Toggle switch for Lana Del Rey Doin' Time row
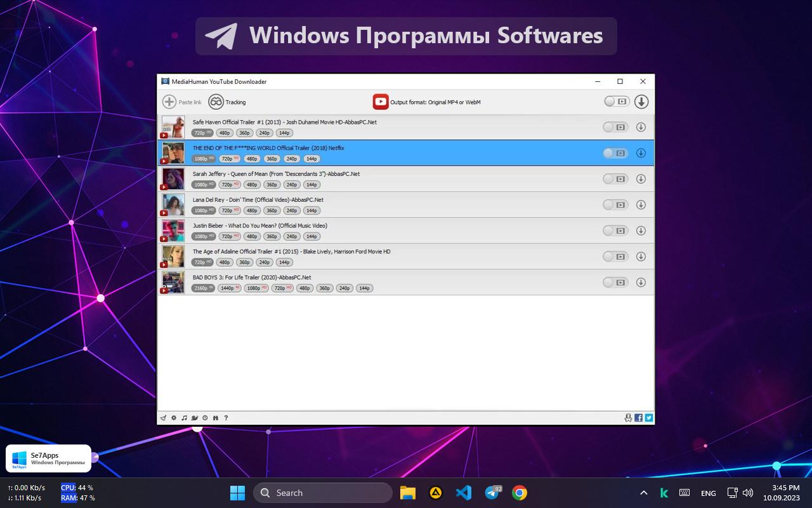The image size is (812, 508). point(615,204)
